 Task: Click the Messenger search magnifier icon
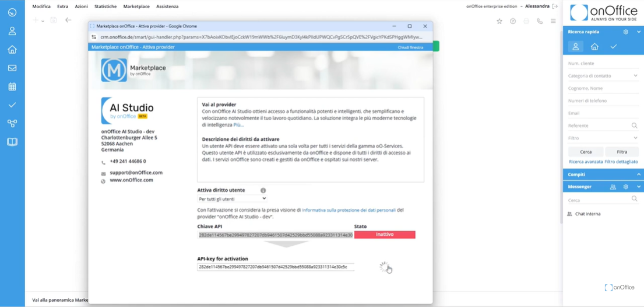[x=634, y=199]
